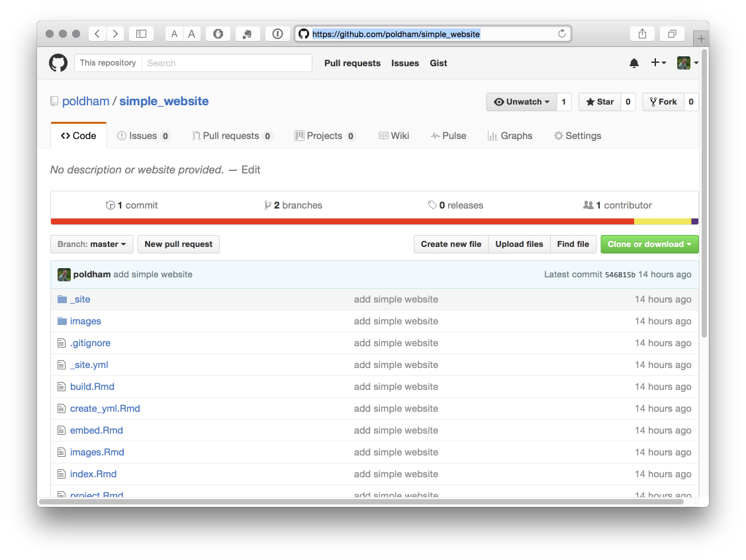View the 1 contributor

tap(618, 205)
